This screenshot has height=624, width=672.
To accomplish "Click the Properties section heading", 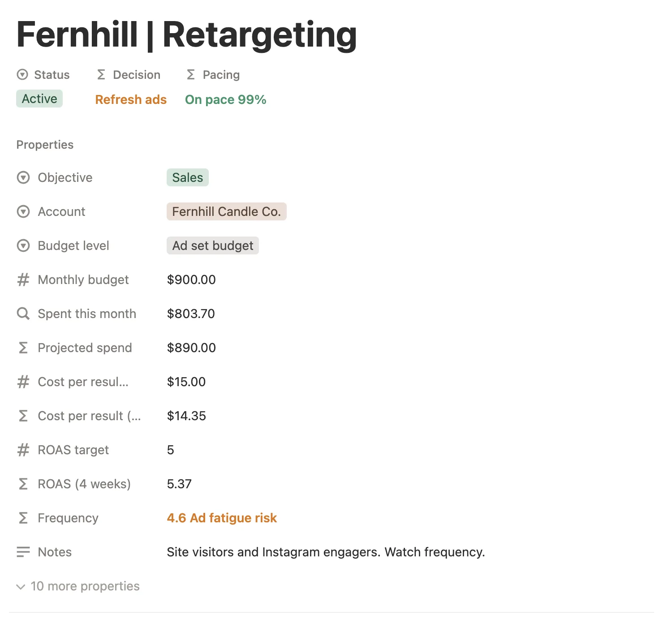I will coord(45,145).
